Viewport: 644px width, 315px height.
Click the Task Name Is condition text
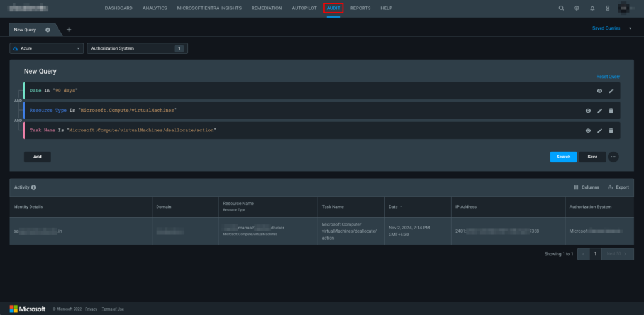pyautogui.click(x=123, y=130)
